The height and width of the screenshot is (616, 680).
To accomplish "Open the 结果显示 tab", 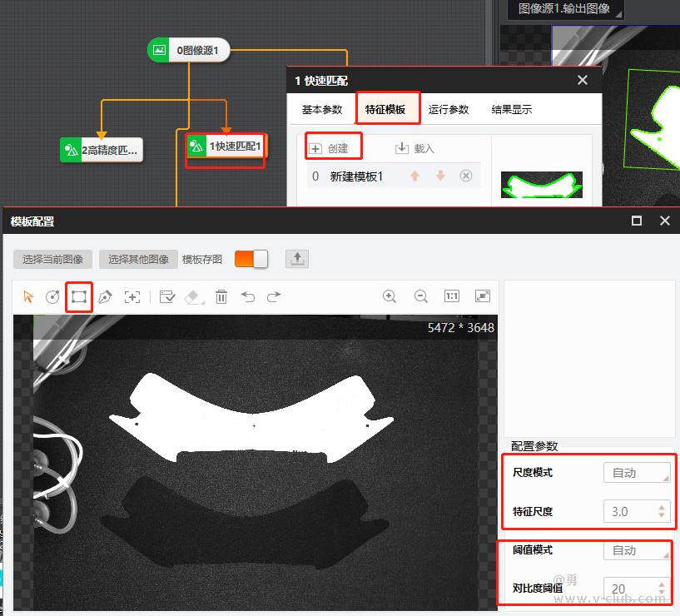I will click(512, 109).
